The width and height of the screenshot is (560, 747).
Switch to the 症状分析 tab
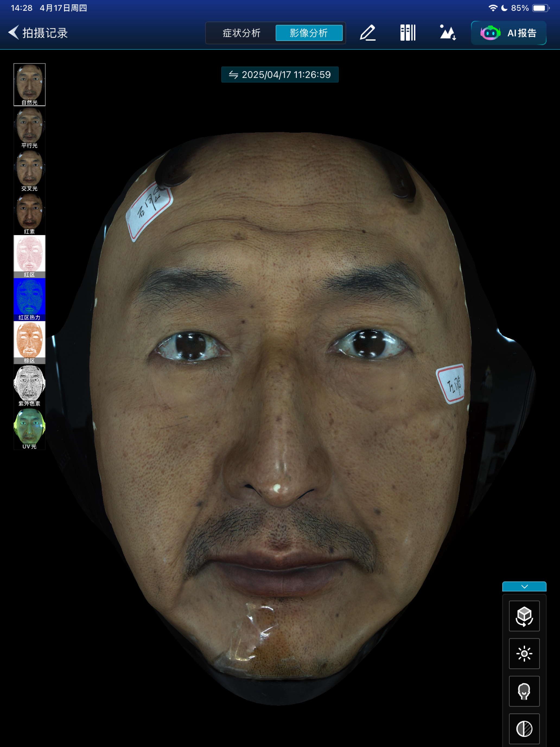[x=241, y=33]
